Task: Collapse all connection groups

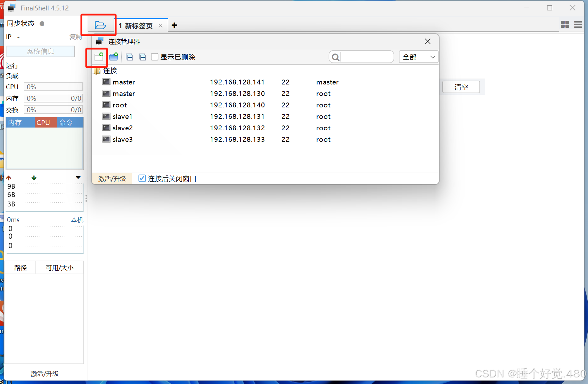Action: click(x=129, y=57)
